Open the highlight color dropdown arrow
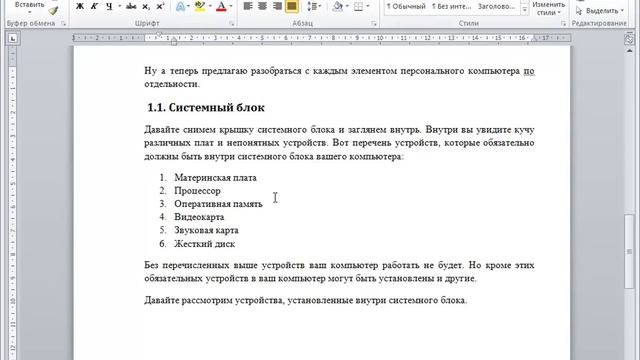 pos(210,6)
